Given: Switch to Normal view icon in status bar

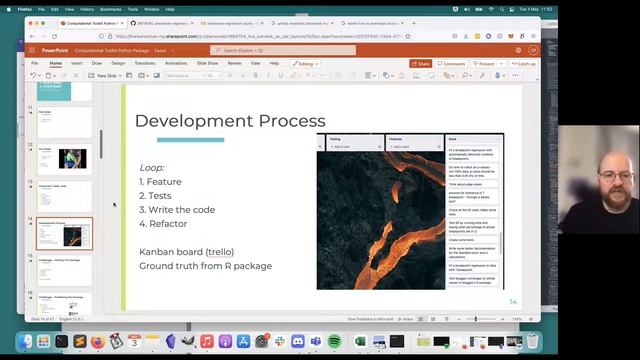Looking at the screenshot, I should [x=421, y=319].
